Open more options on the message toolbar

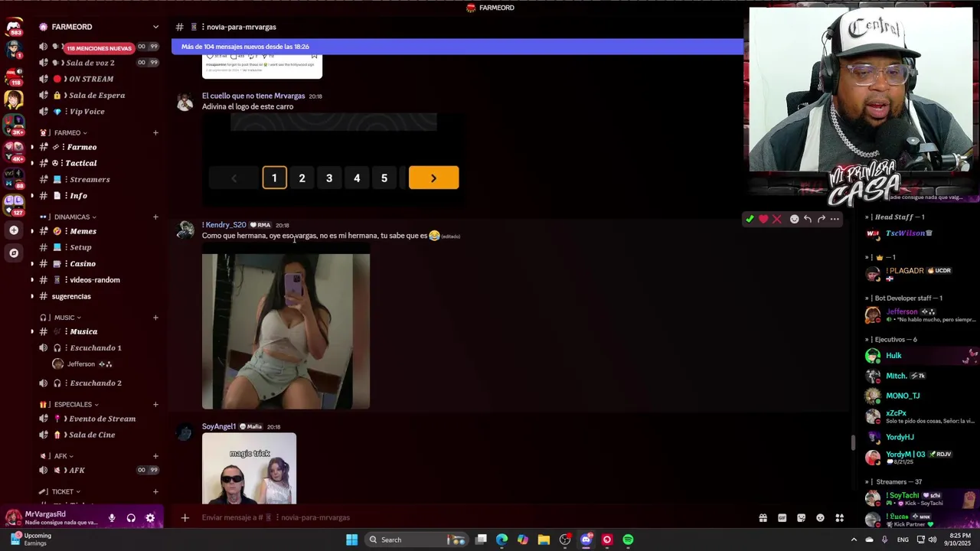[835, 219]
